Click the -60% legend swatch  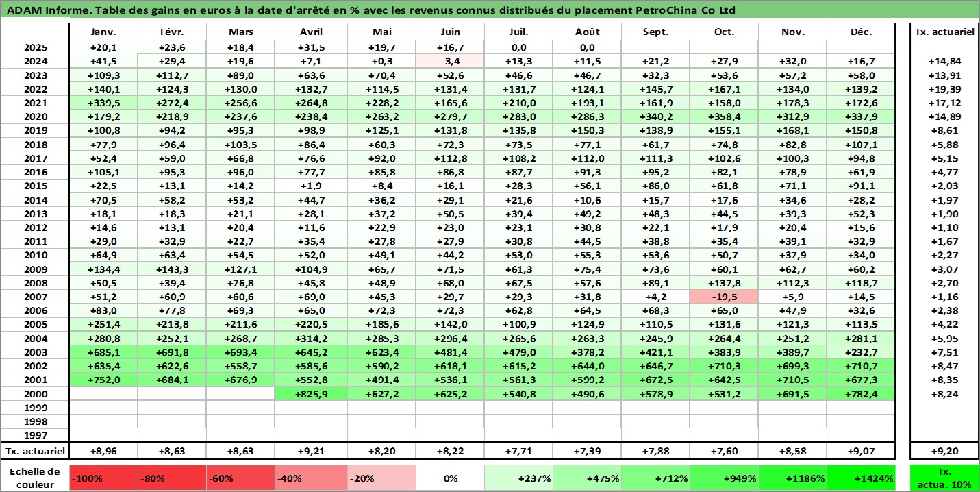point(241,478)
